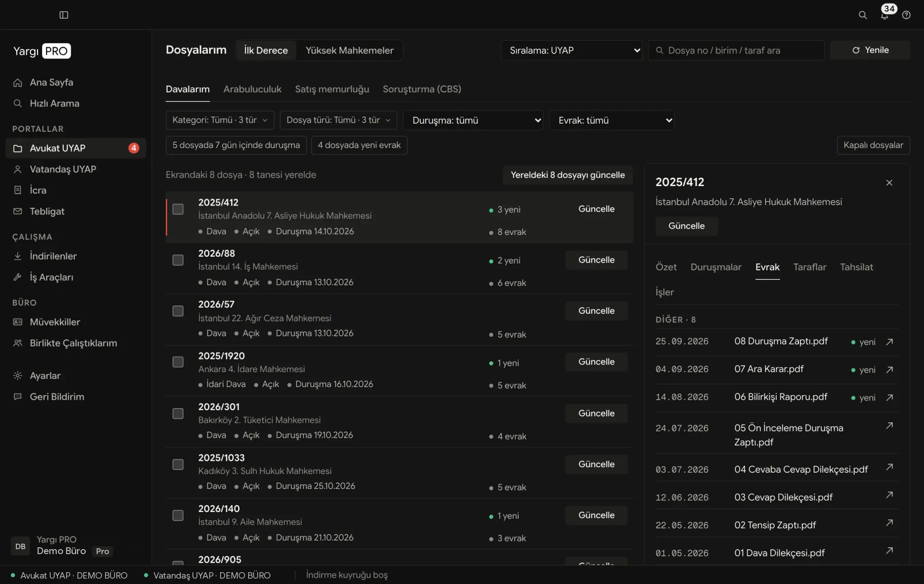The image size is (924, 584).
Task: Click the Yenile refresh button
Action: [x=870, y=50]
